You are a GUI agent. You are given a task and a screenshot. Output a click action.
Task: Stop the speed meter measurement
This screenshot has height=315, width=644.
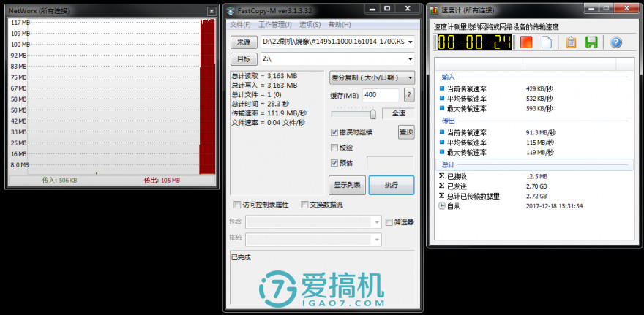pyautogui.click(x=526, y=42)
